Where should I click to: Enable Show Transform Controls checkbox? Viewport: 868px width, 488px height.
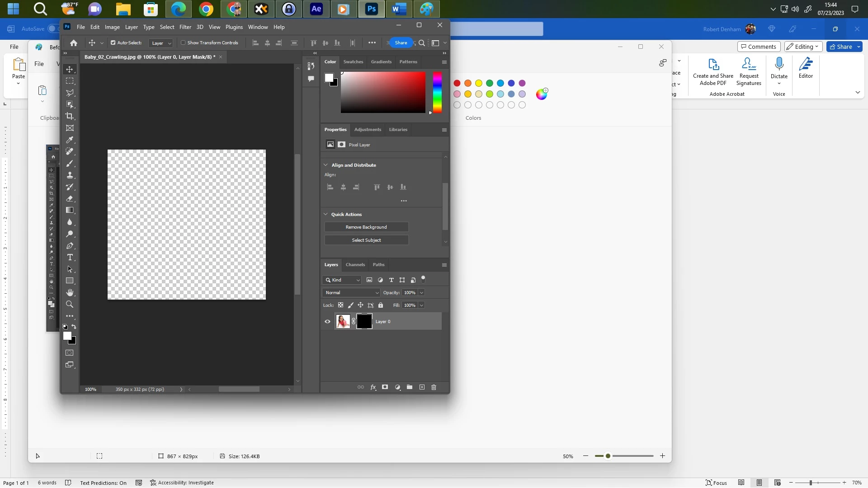183,43
